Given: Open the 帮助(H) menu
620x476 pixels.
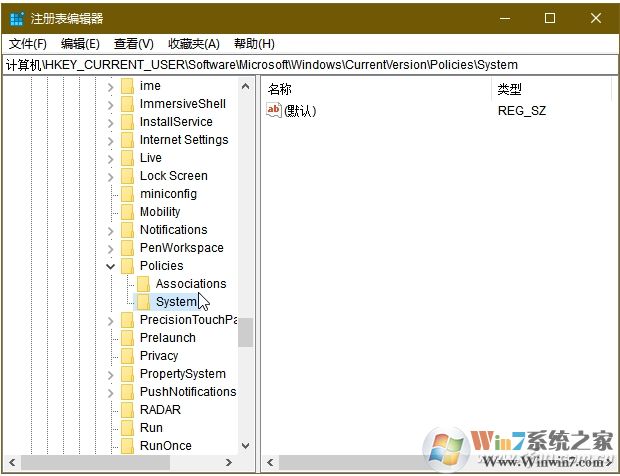Looking at the screenshot, I should pos(254,44).
